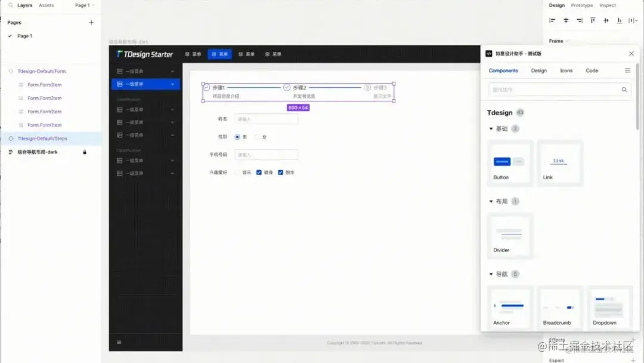Screen dimensions: 644x363
Task: Click the 如意设计助手 plugin logo icon
Action: pos(489,54)
